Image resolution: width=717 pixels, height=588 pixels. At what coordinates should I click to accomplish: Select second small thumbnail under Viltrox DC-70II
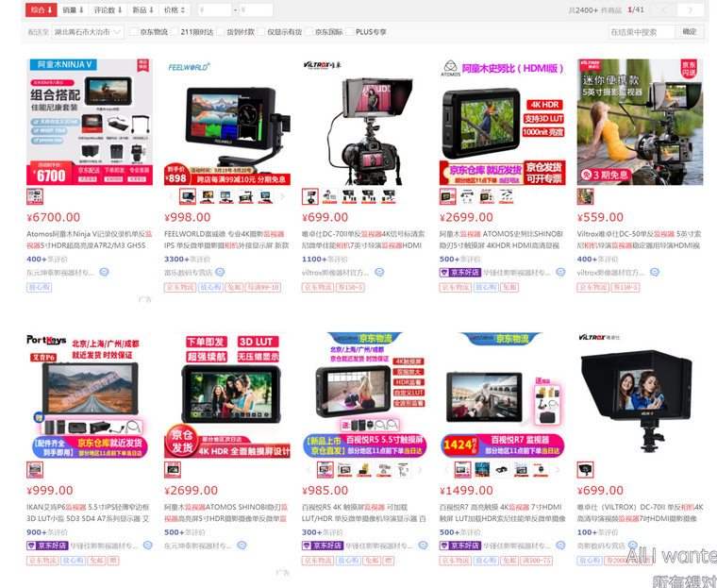click(329, 196)
